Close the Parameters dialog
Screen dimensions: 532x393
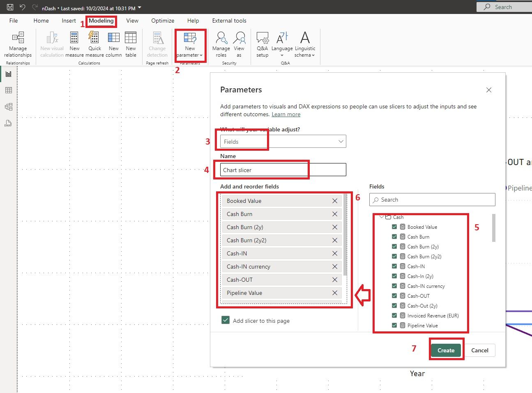point(489,90)
